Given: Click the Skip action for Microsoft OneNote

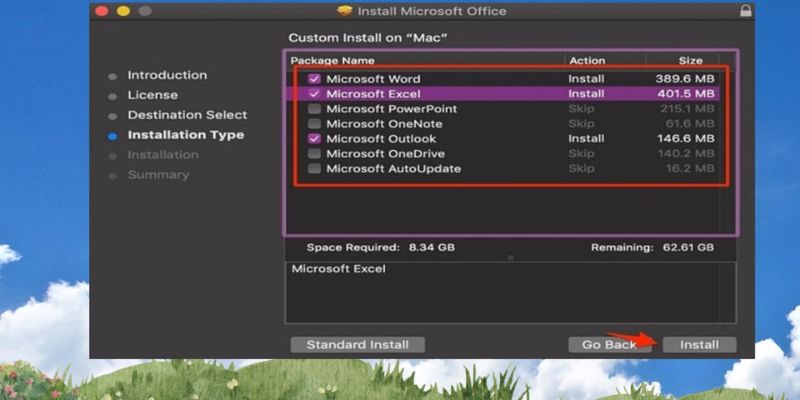Looking at the screenshot, I should pos(581,123).
